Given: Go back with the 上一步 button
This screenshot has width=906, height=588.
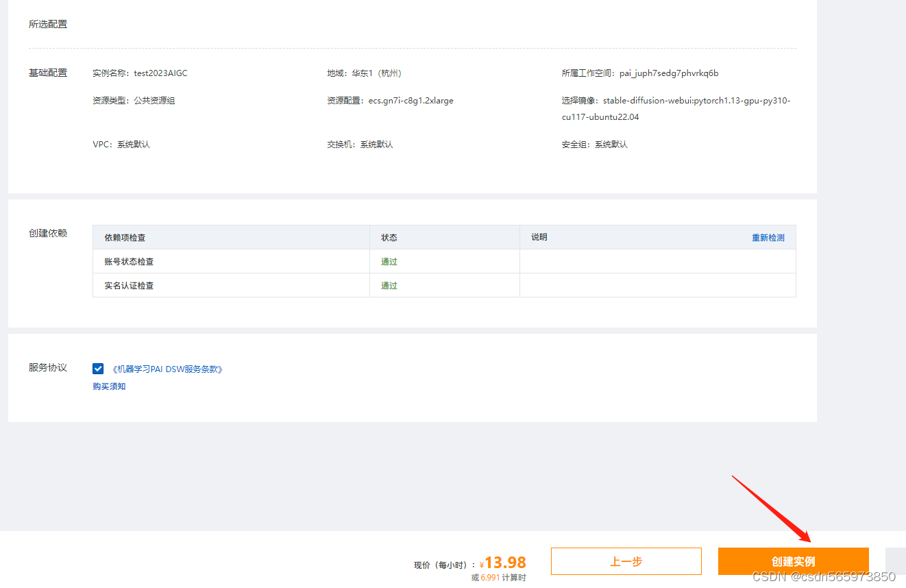Looking at the screenshot, I should (626, 561).
